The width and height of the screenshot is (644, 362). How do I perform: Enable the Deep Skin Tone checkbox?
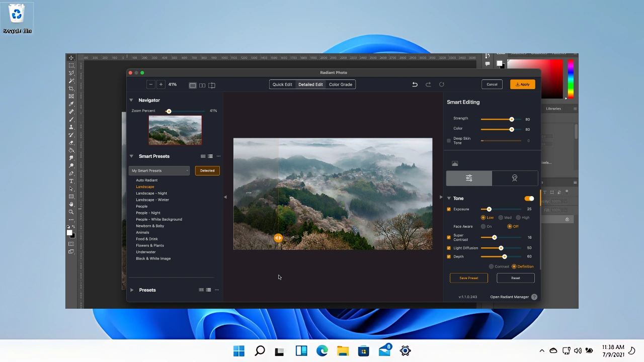pos(449,141)
